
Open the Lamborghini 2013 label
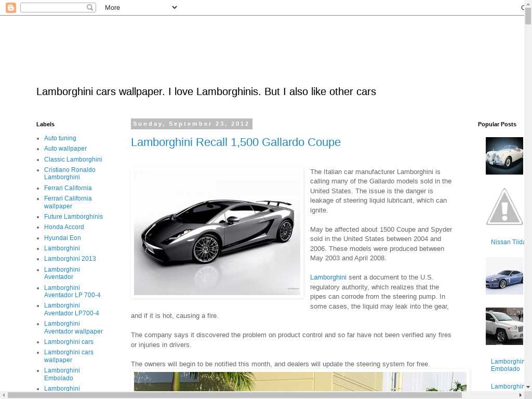(x=70, y=259)
